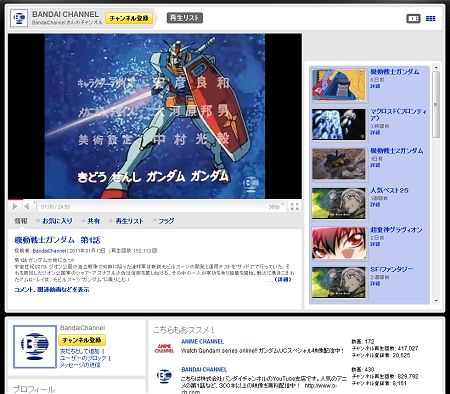Click the large BandaiChannel profile logo
Image resolution: width=450 pixels, height=394 pixels.
coord(35,347)
